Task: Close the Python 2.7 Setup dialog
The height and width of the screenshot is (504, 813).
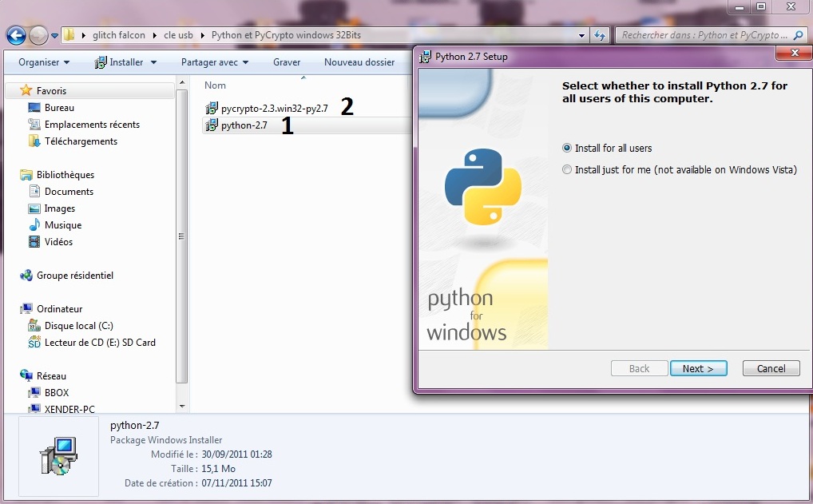Action: [x=795, y=53]
